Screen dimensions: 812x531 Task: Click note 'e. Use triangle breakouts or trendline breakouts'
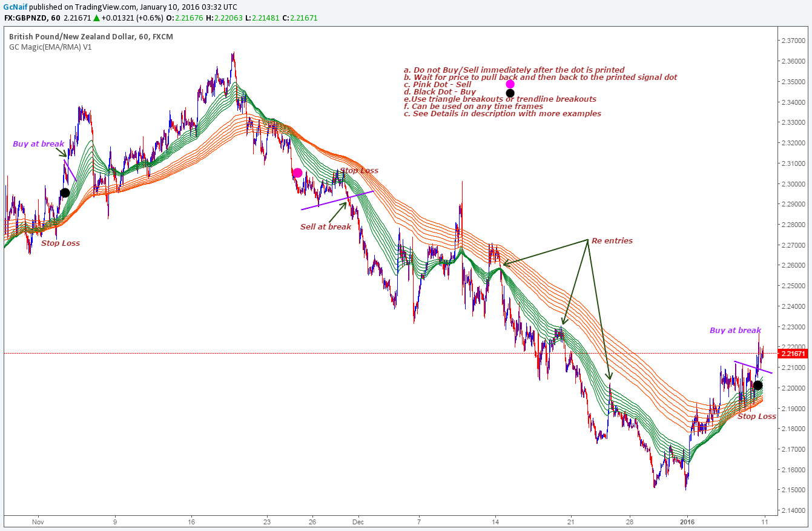[500, 99]
